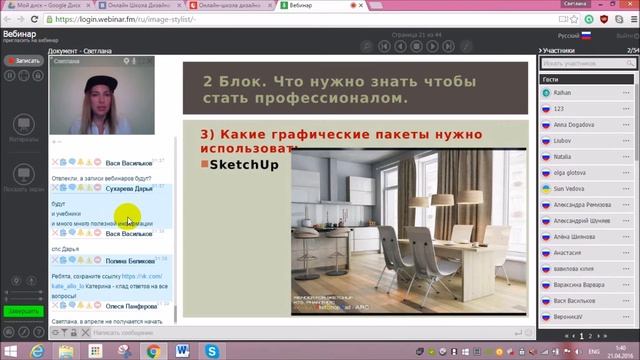Screen dimensions: 640x360
Task: Open Word from the taskbar
Action: point(182,351)
